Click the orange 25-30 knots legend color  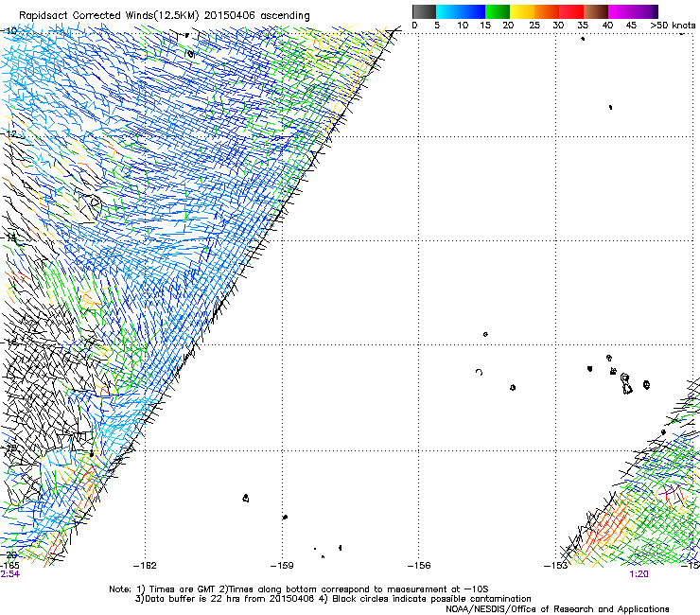pyautogui.click(x=547, y=11)
